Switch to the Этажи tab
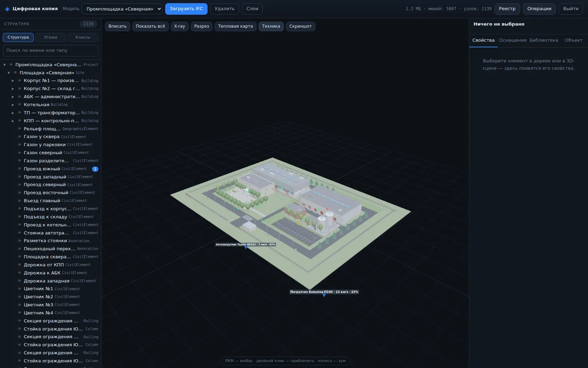The height and width of the screenshot is (368, 588). (50, 37)
